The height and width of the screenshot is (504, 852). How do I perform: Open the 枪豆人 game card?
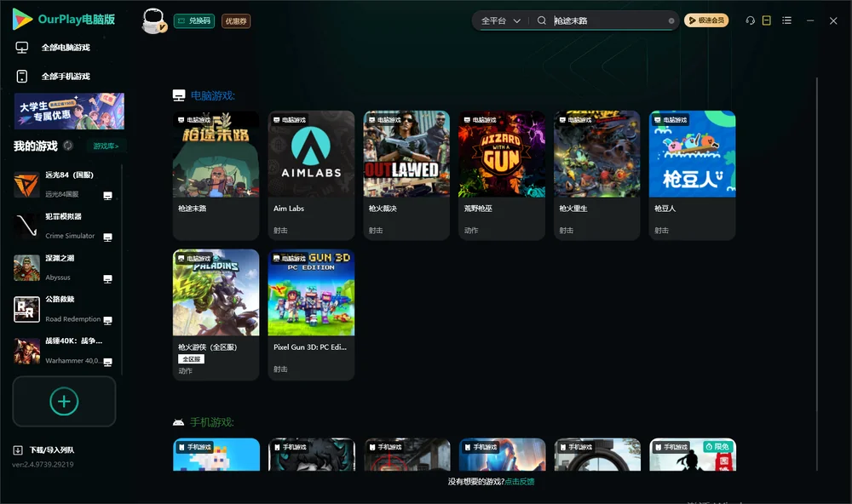(x=692, y=175)
